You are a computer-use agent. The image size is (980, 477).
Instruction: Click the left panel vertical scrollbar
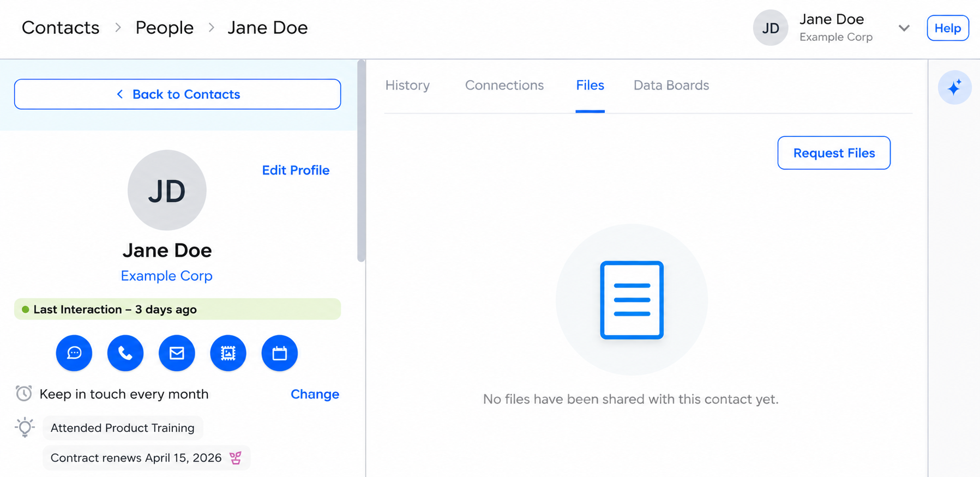point(361,161)
